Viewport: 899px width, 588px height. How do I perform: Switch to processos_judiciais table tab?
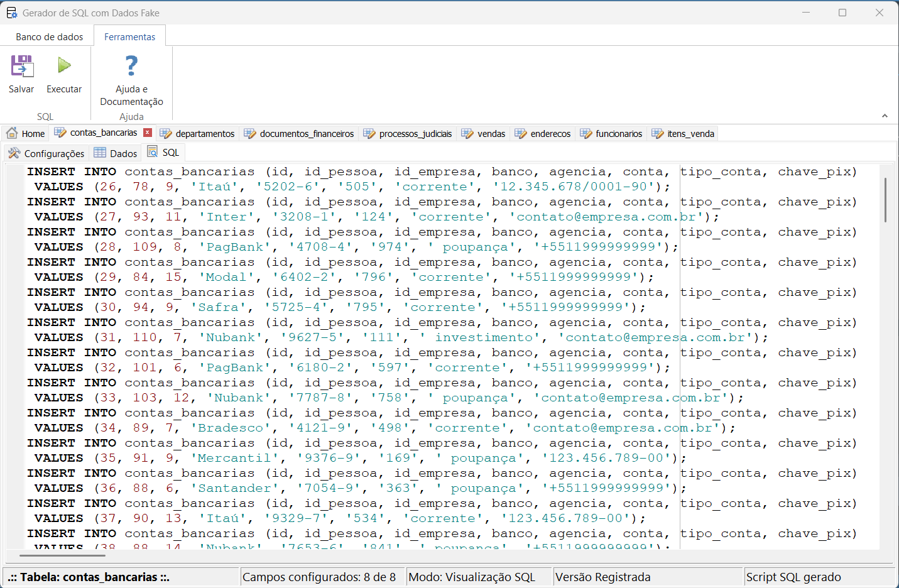coord(415,134)
